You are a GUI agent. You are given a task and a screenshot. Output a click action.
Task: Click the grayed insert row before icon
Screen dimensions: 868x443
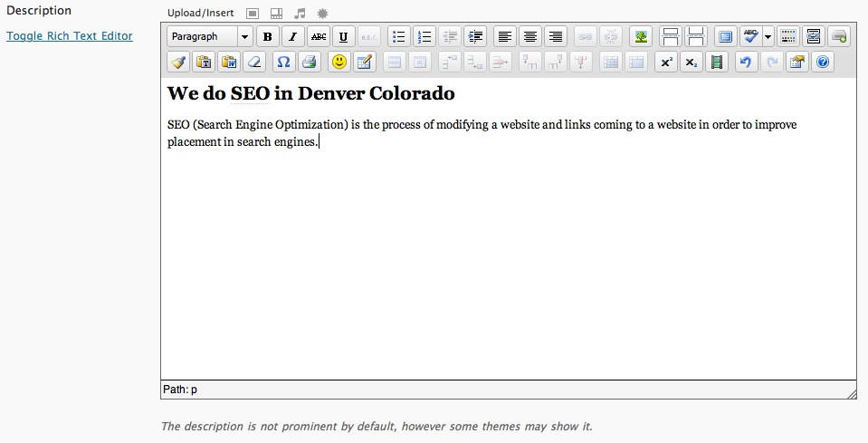tap(450, 62)
